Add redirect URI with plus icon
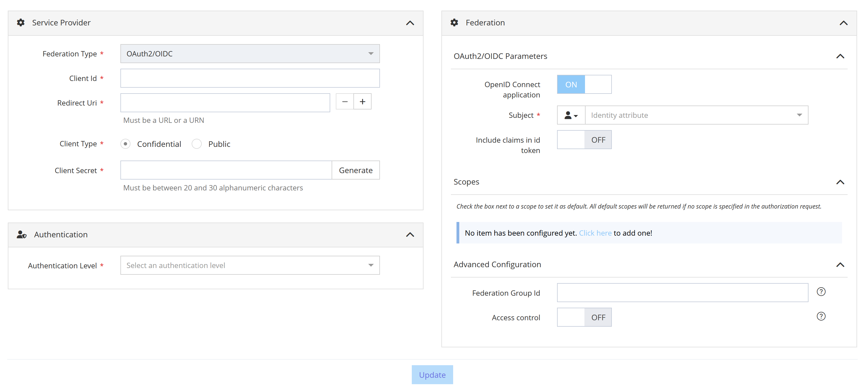This screenshot has height=392, width=868. [362, 102]
